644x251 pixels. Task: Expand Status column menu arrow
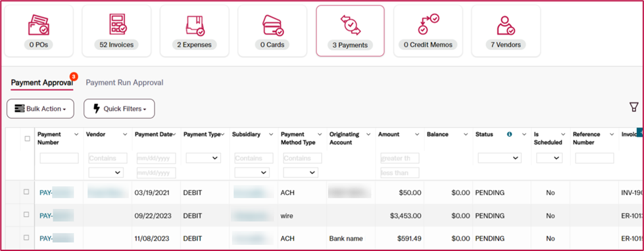point(524,135)
